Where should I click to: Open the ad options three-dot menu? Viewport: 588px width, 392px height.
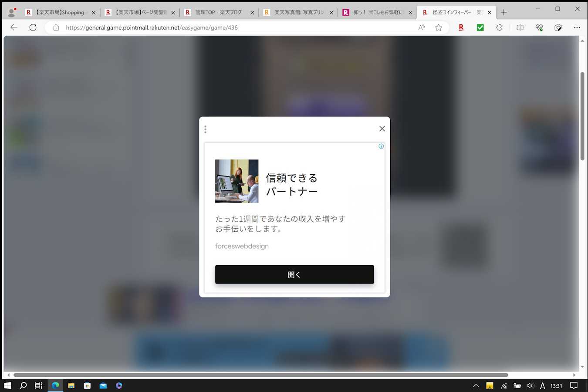tap(205, 129)
